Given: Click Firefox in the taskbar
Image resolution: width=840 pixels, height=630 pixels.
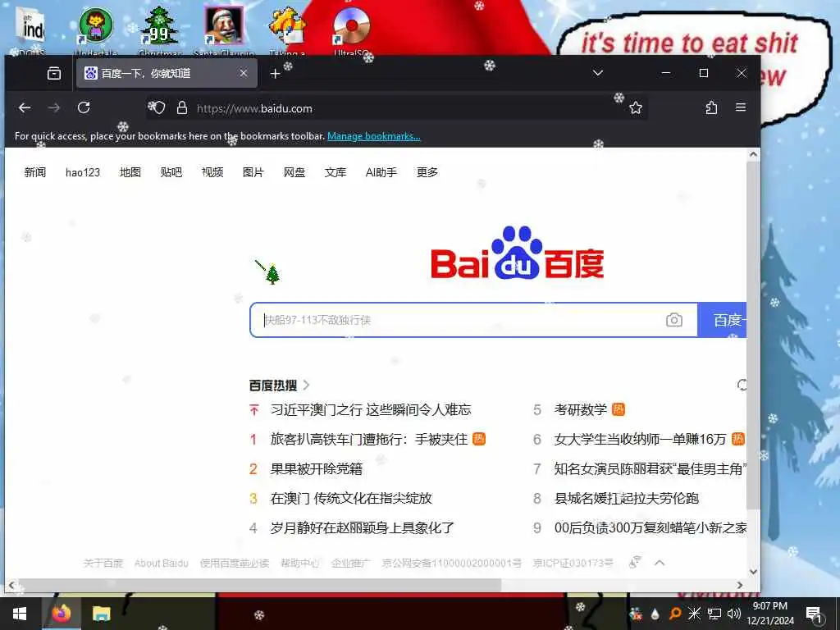Looking at the screenshot, I should point(61,614).
